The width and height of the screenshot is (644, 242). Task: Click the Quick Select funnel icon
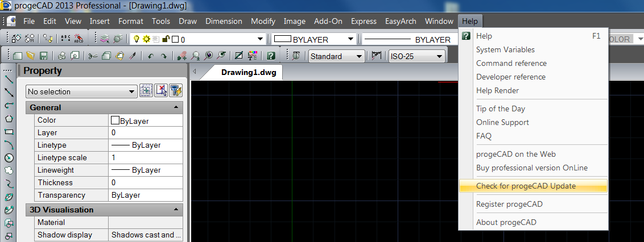[175, 91]
